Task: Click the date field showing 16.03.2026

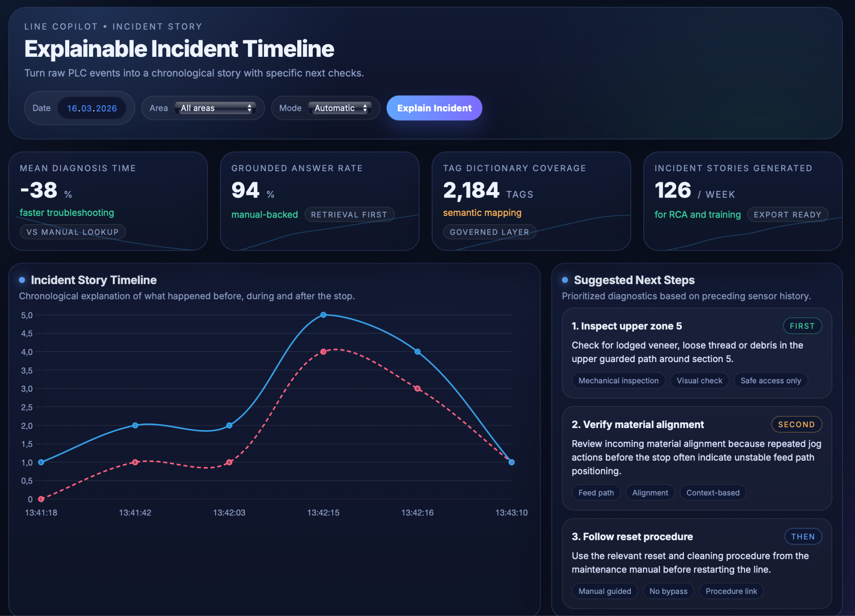Action: click(x=92, y=109)
